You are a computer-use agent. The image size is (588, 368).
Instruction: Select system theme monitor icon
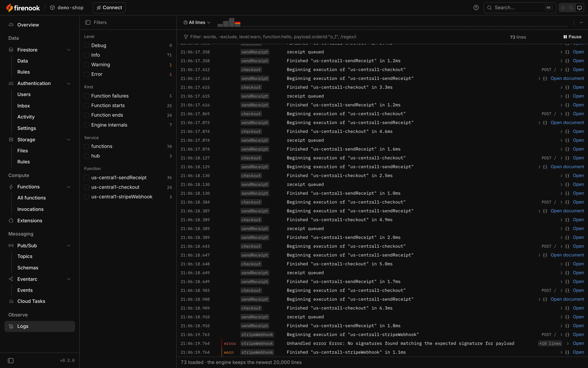(580, 8)
